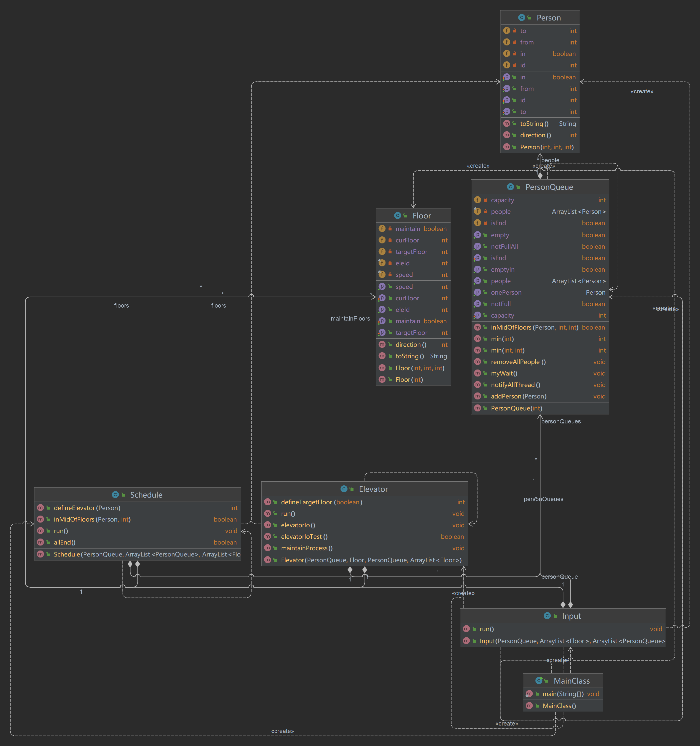Click the field icon beside Floor's eleId field
Image resolution: width=700 pixels, height=746 pixels.
[x=382, y=263]
